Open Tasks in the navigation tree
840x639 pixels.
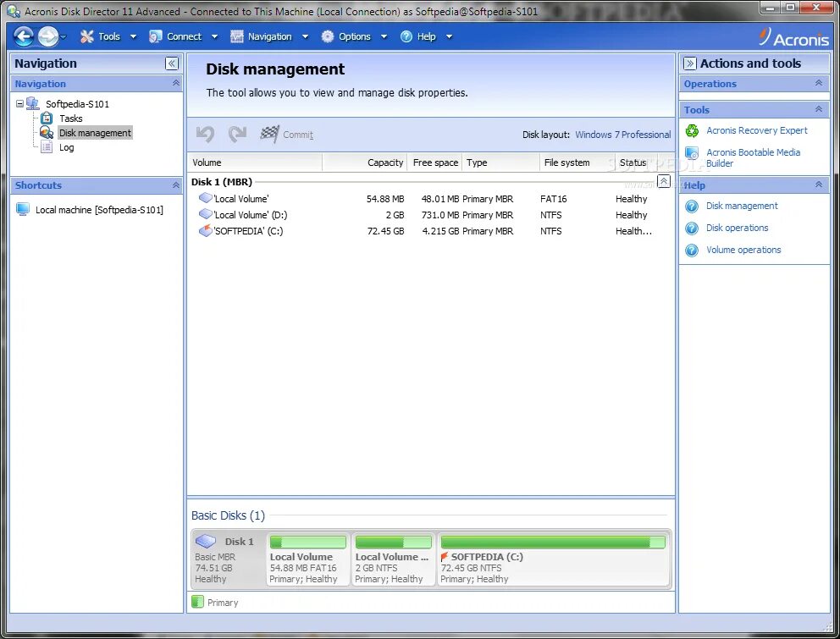click(71, 118)
